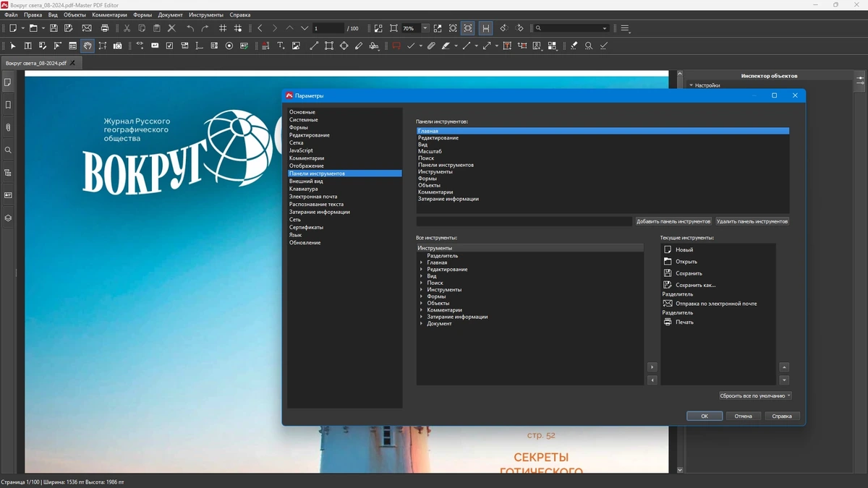Click the ОК button
Image resolution: width=868 pixels, height=488 pixels.
click(x=705, y=416)
